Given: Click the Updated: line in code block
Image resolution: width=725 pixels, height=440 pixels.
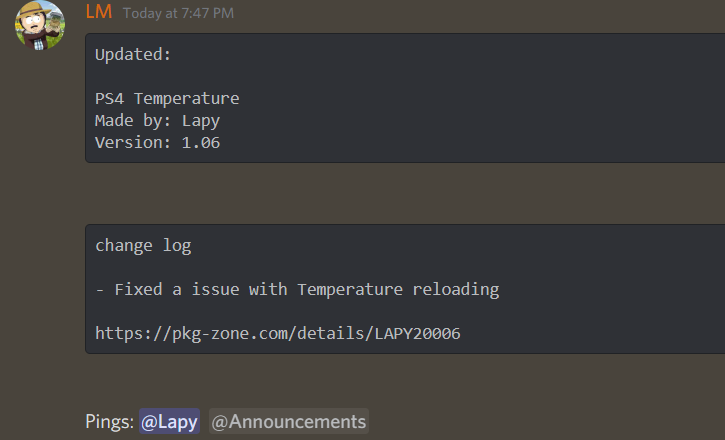Looking at the screenshot, I should tap(133, 55).
